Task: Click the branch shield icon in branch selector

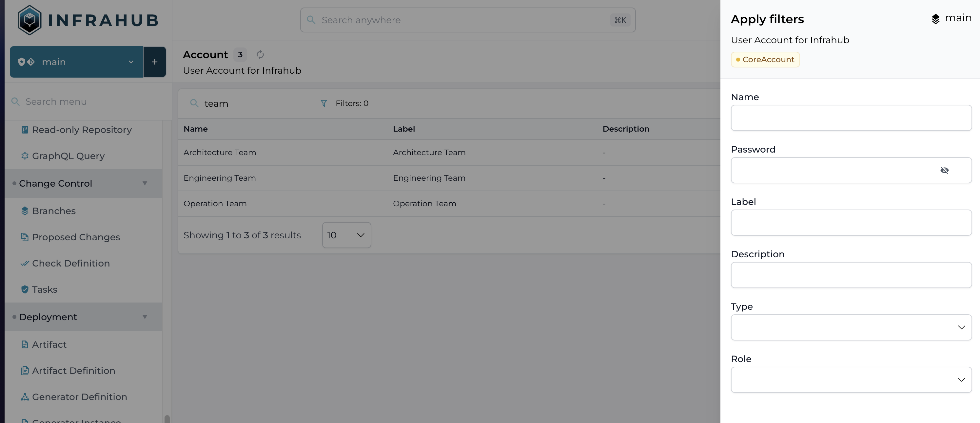Action: coord(22,62)
